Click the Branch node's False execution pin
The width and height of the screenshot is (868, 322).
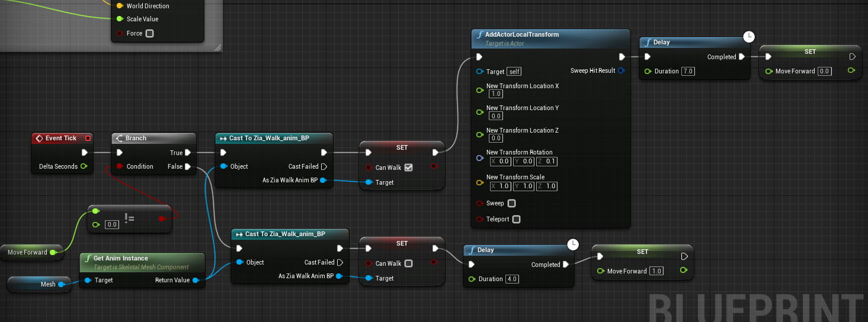(188, 166)
